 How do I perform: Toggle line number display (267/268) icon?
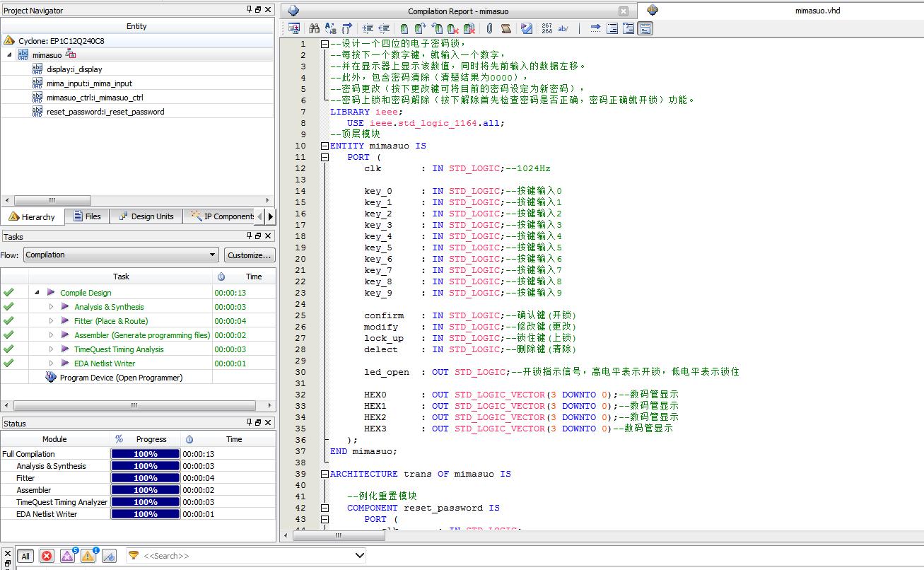pyautogui.click(x=546, y=28)
